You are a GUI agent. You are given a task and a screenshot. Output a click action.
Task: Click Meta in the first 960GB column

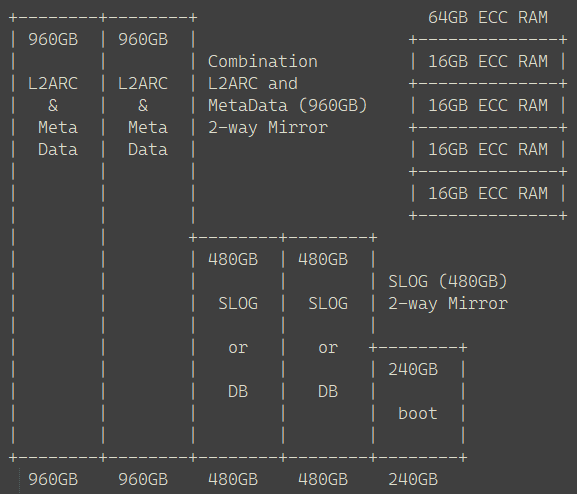pos(58,128)
